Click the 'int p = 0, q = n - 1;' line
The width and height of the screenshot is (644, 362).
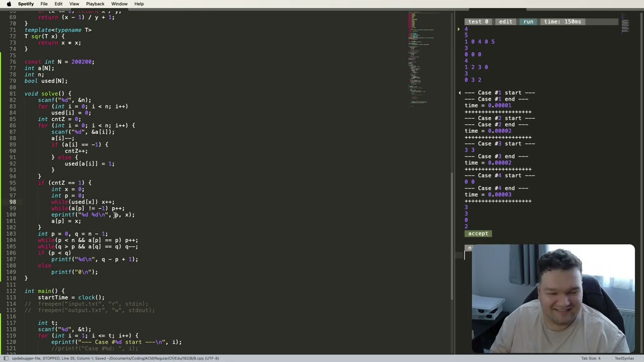pos(73,234)
